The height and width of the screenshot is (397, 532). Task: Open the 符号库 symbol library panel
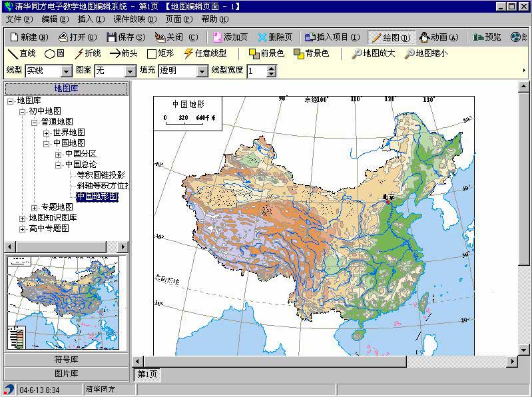click(x=66, y=360)
